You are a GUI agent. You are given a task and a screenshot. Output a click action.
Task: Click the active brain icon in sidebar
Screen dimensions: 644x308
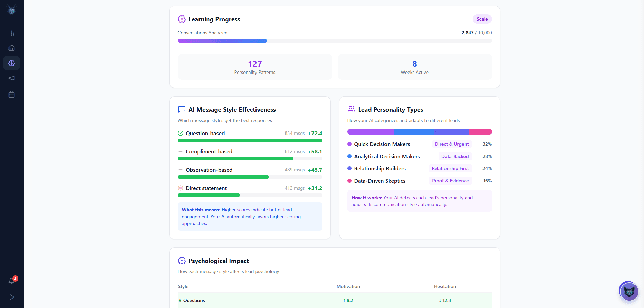[x=12, y=63]
